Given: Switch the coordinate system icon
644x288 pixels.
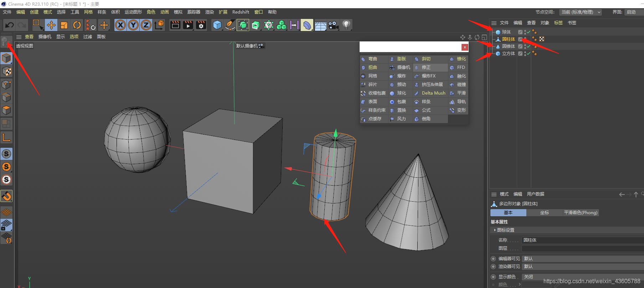Looking at the screenshot, I should pyautogui.click(x=159, y=25).
